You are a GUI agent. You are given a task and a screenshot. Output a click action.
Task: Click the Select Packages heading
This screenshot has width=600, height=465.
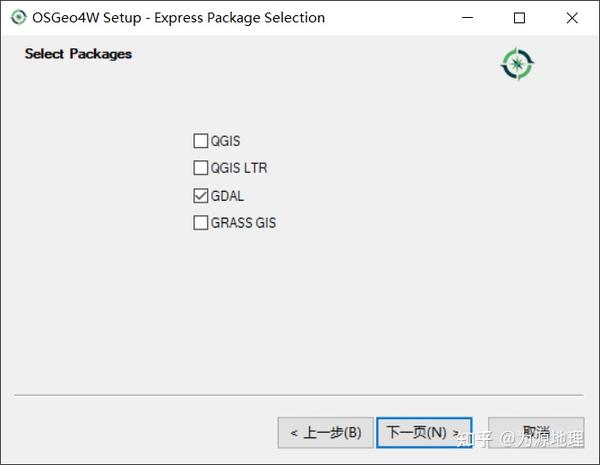pos(78,54)
